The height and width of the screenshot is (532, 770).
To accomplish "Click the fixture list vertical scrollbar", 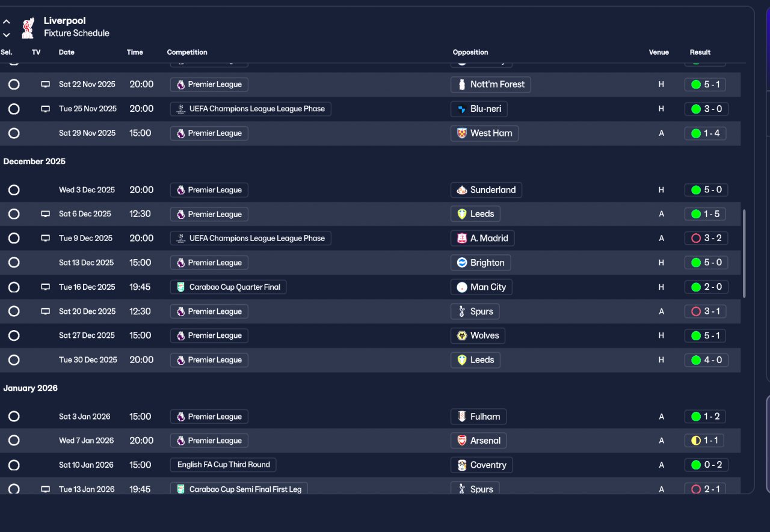I will [x=744, y=253].
